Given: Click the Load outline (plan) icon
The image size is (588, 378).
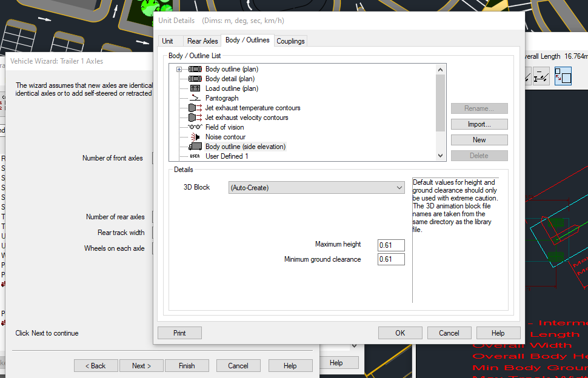Looking at the screenshot, I should 195,88.
